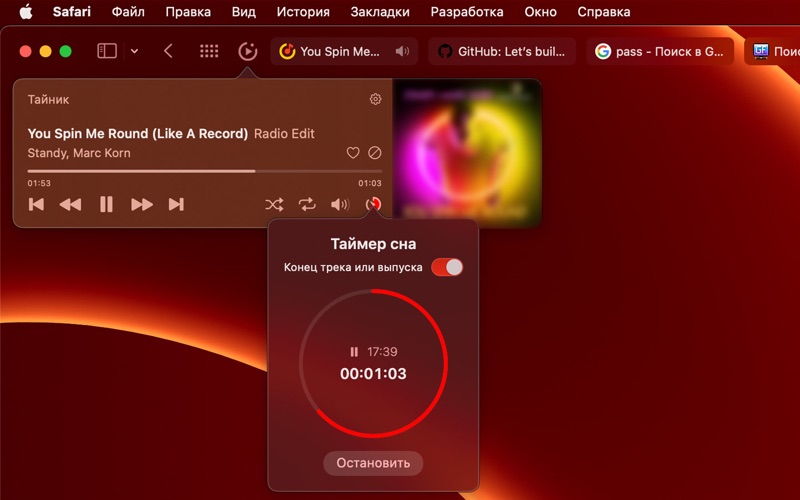Click the 17:39 pause time in timer
Image resolution: width=800 pixels, height=500 pixels.
382,352
